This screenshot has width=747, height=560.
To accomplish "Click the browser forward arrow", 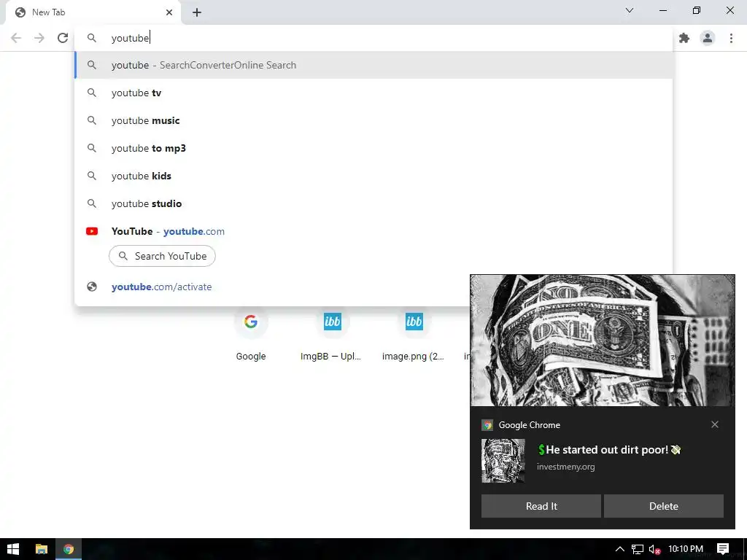I will click(x=39, y=38).
